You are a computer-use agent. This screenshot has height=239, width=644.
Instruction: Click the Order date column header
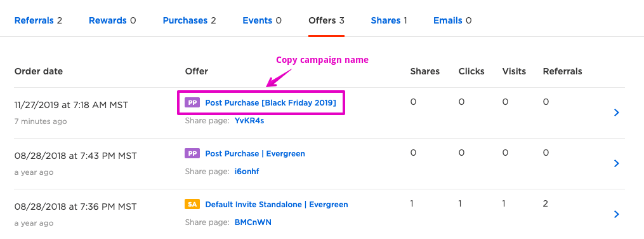[x=39, y=71]
